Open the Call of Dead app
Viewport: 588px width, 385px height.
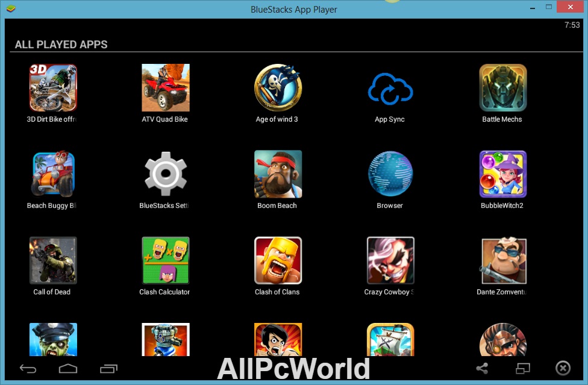click(53, 260)
